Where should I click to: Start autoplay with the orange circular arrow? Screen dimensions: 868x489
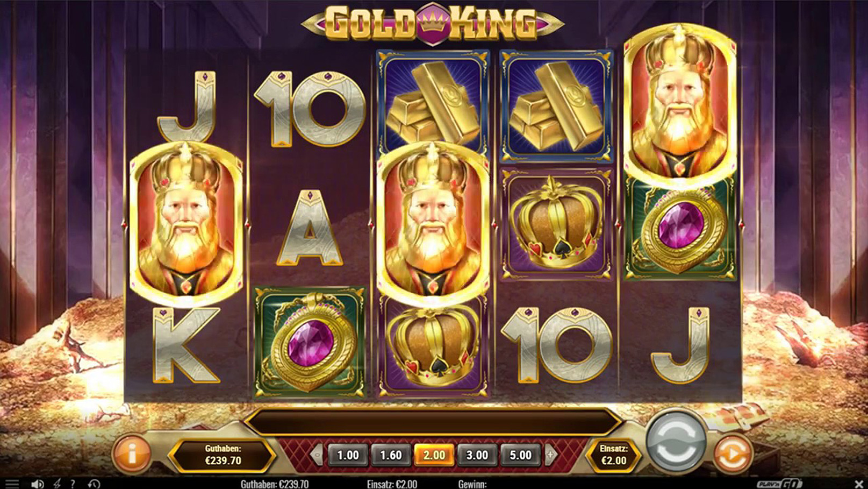732,455
